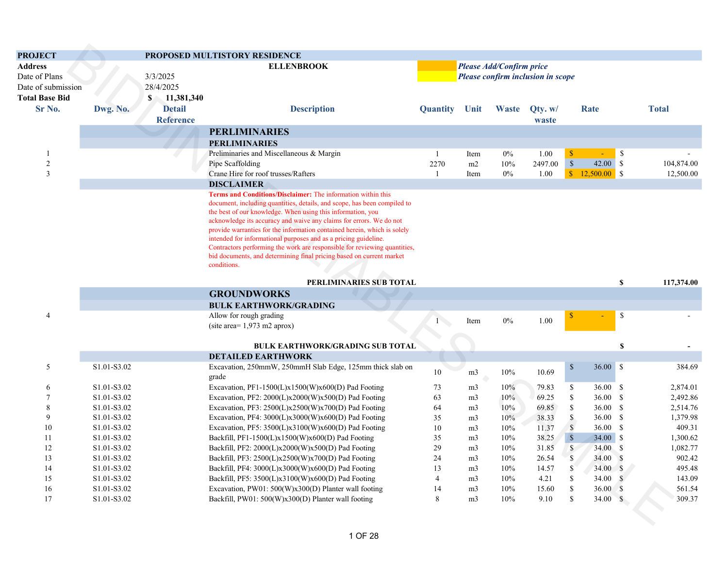
Task: Click the Preliminaries subtotal 117,374.00
Action: tap(680, 282)
